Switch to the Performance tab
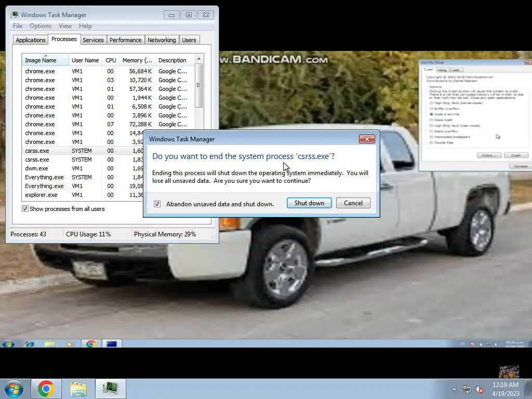 126,40
